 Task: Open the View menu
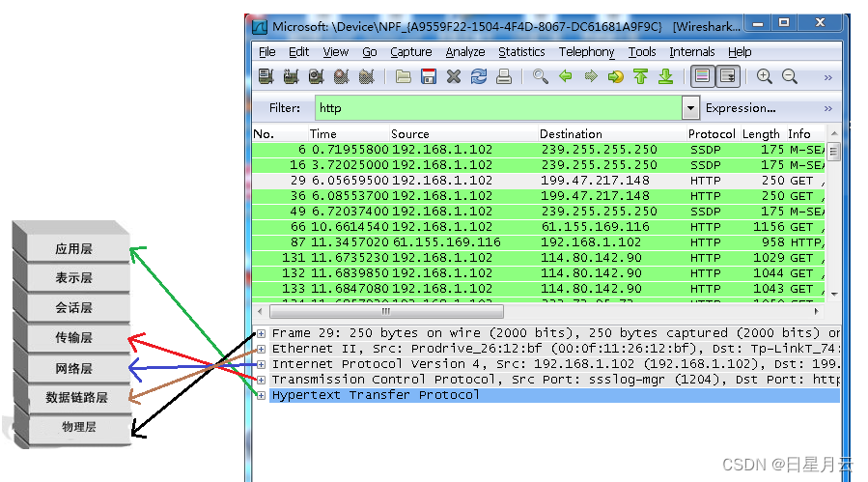(x=335, y=52)
